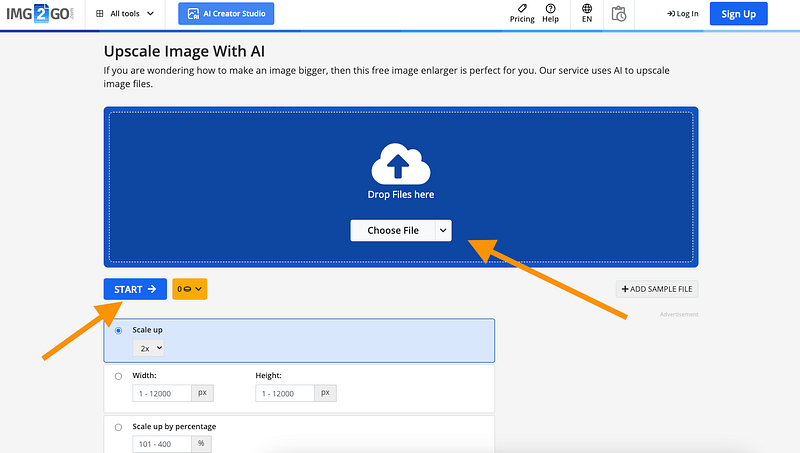Click the percentage input field

coord(162,444)
